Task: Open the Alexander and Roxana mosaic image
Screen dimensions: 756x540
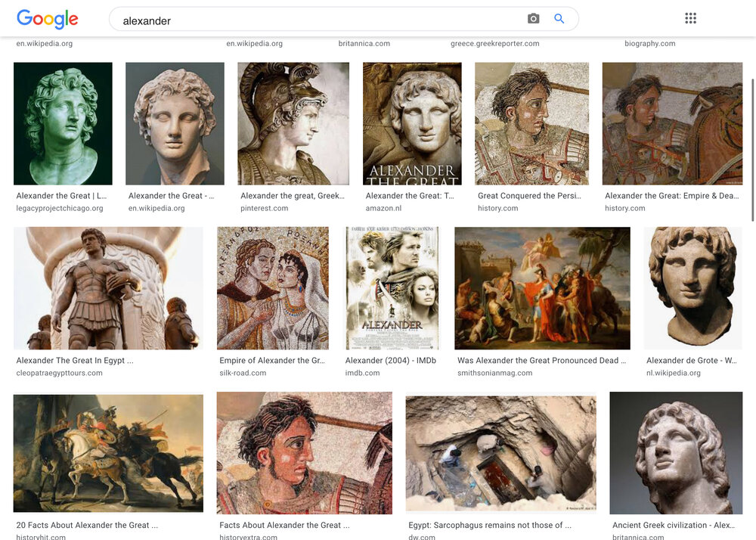Action: pos(273,288)
